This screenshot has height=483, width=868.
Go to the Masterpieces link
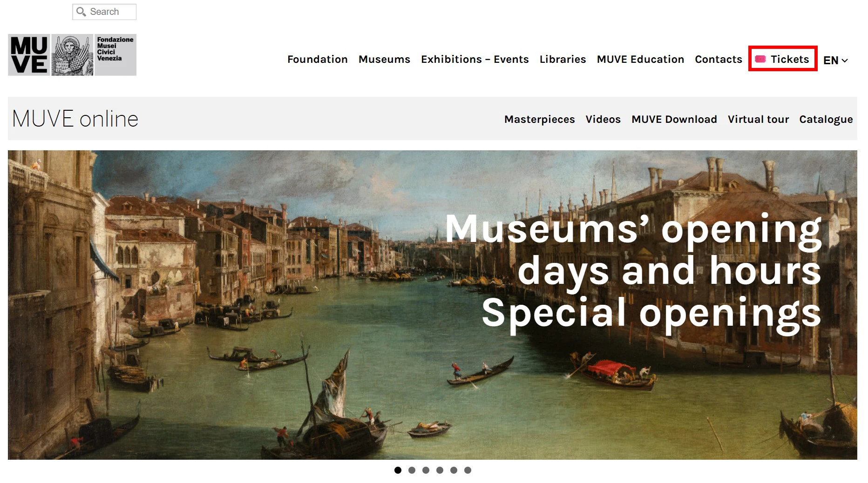coord(539,119)
